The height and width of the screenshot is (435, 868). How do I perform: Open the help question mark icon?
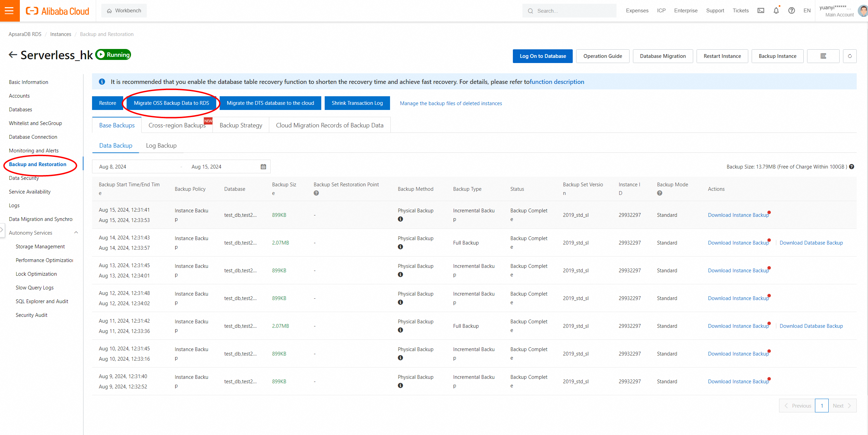coord(791,11)
